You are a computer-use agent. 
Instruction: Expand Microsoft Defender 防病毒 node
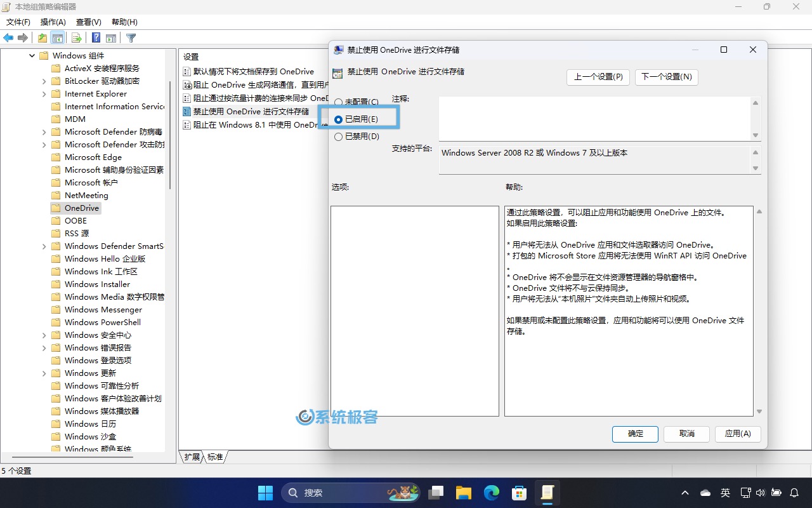click(x=44, y=132)
